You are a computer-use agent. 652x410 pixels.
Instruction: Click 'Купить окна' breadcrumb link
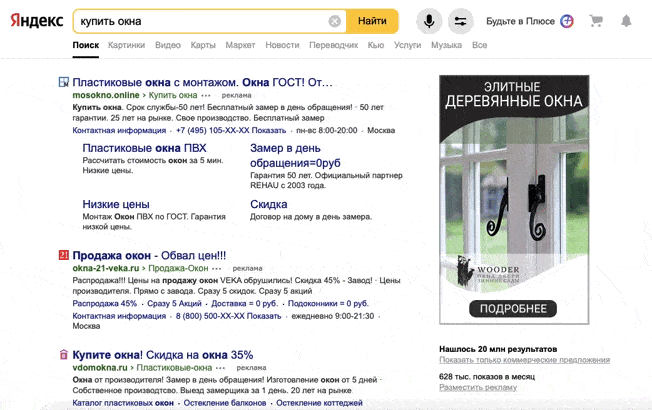173,95
